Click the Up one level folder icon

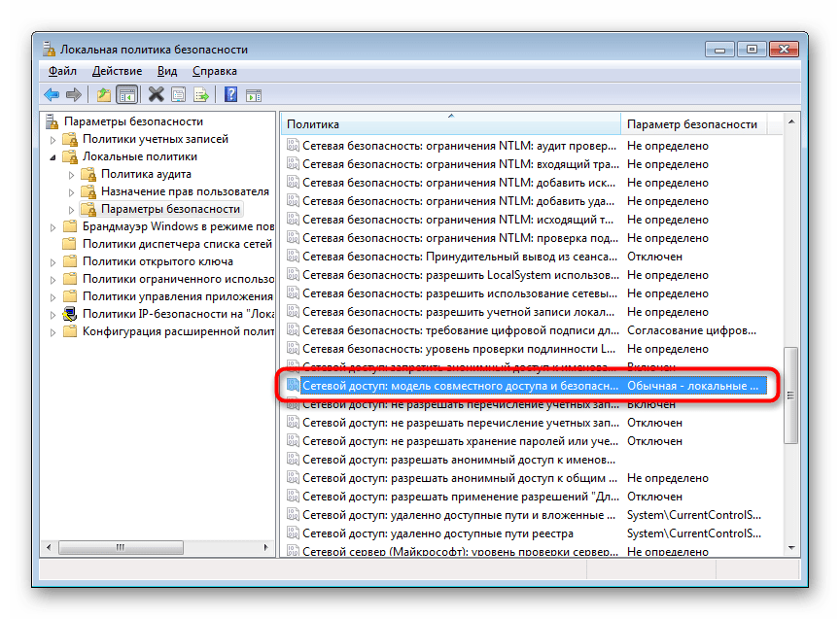(103, 94)
